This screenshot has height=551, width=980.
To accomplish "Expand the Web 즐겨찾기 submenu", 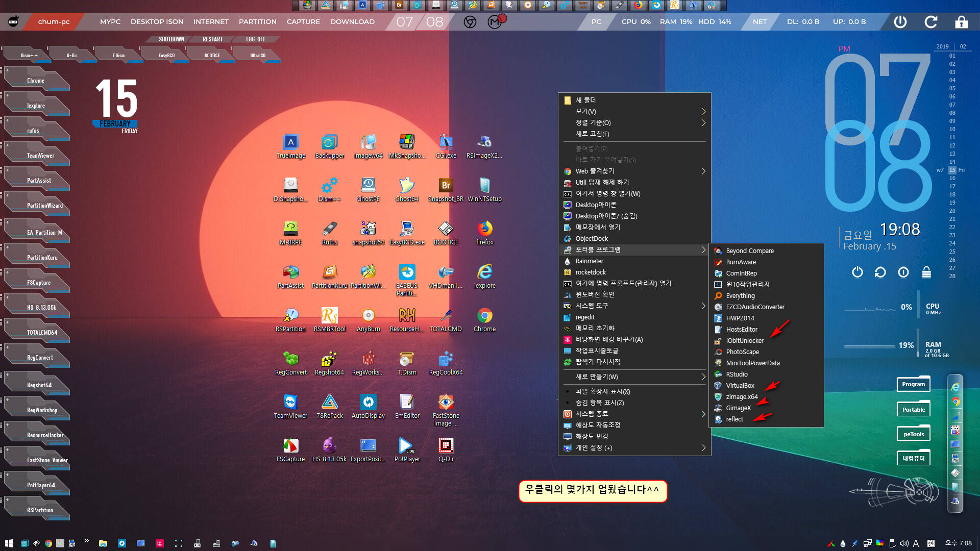I will [x=634, y=171].
